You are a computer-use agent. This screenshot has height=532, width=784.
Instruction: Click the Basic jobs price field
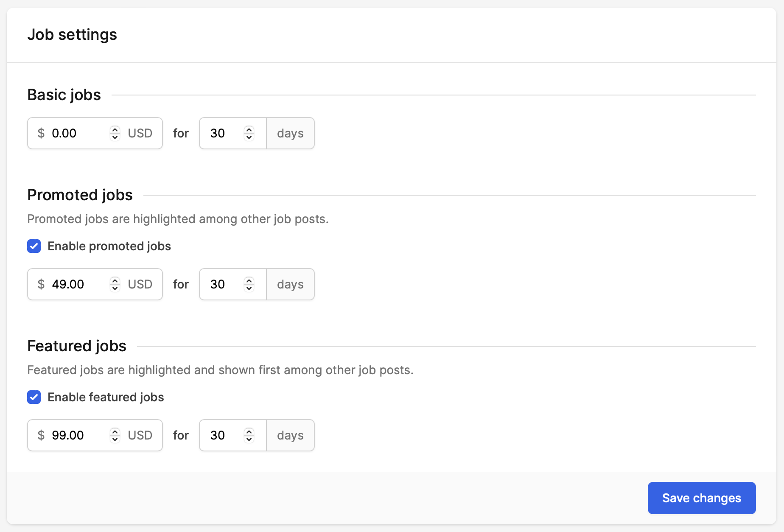[76, 133]
